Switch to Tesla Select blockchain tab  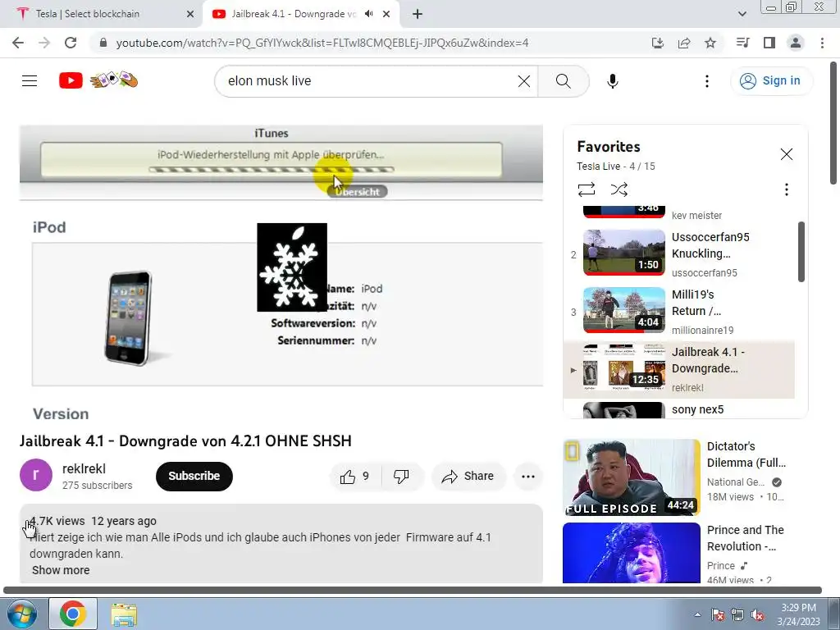coord(101,14)
